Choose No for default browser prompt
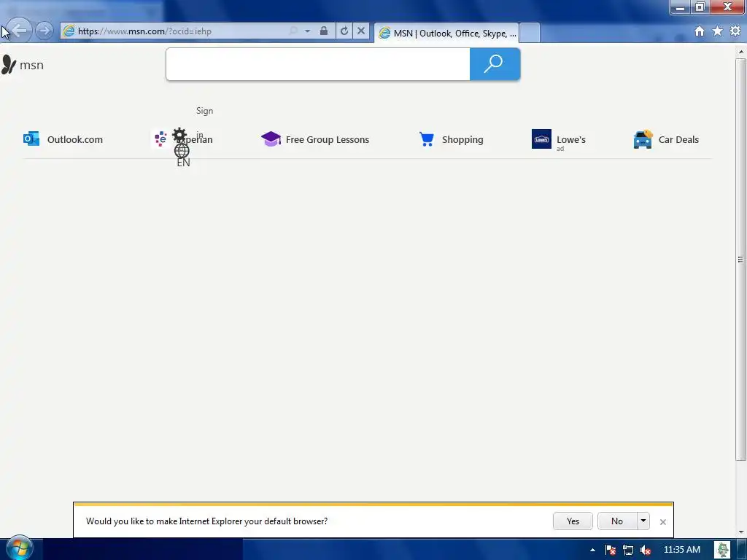The image size is (747, 560). click(x=617, y=521)
